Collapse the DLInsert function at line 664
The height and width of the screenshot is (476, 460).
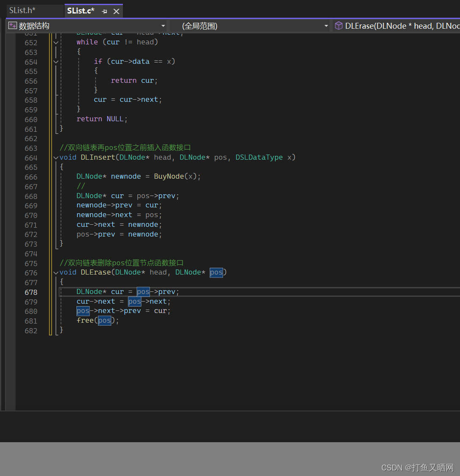coord(56,158)
